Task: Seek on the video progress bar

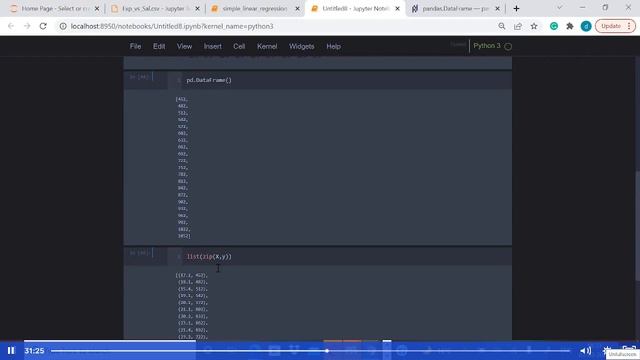Action: click(x=310, y=351)
